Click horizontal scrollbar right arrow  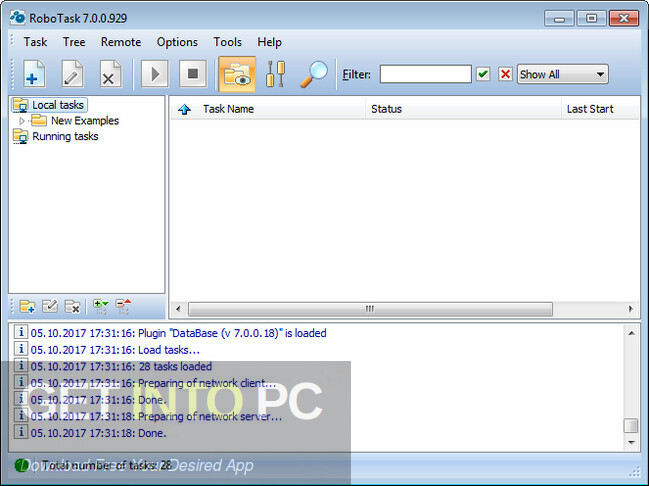click(x=631, y=309)
